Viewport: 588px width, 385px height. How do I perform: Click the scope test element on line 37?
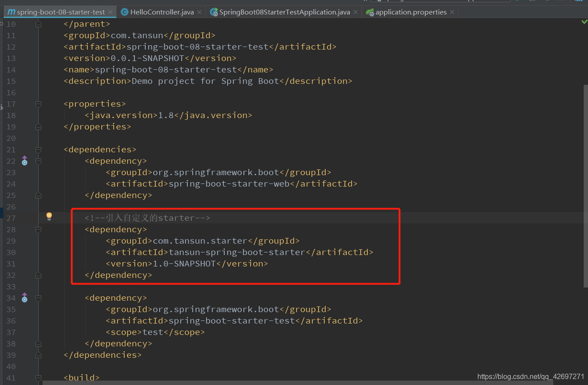pos(155,332)
